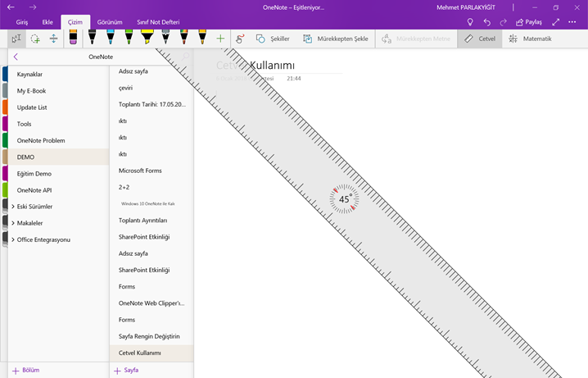Open the Kaynaklar section

(x=58, y=74)
